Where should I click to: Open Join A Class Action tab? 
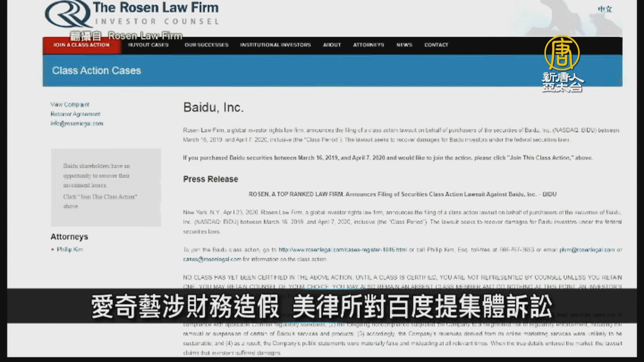pos(82,45)
